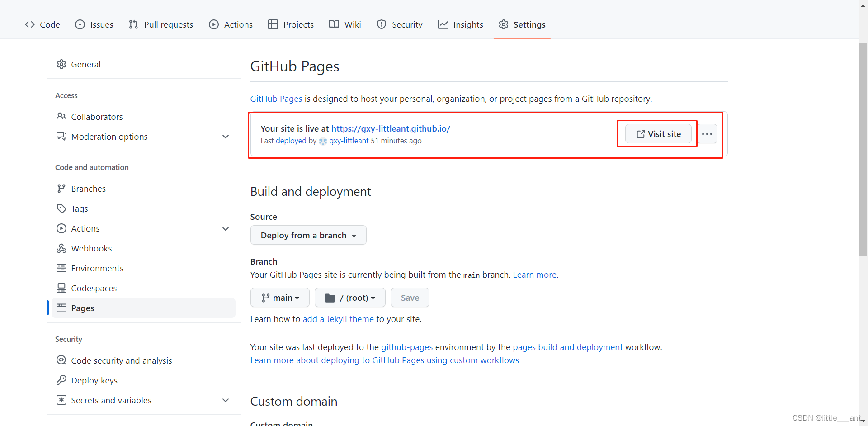Open the Actions tab in top navigation
The image size is (868, 426).
231,24
